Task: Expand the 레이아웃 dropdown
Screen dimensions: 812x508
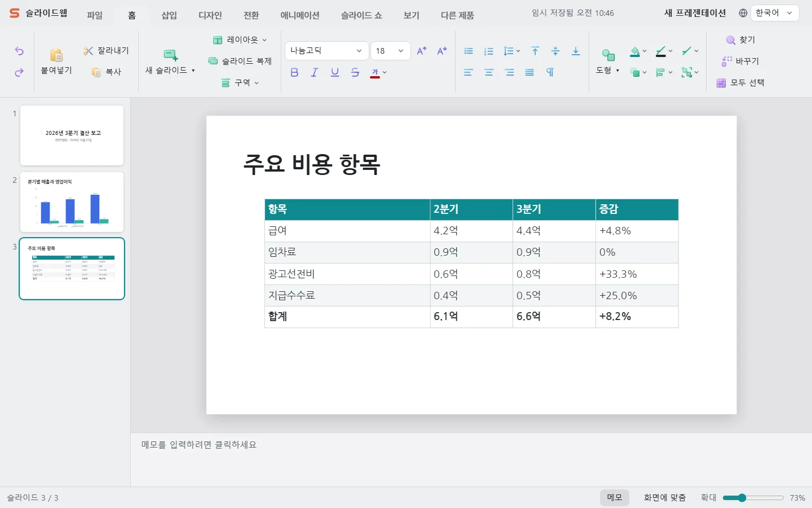Action: [x=240, y=40]
